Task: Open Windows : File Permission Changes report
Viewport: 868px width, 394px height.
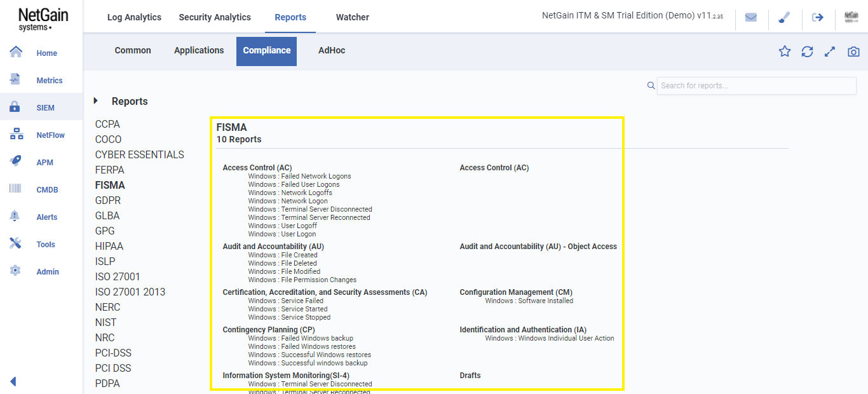Action: pyautogui.click(x=302, y=280)
